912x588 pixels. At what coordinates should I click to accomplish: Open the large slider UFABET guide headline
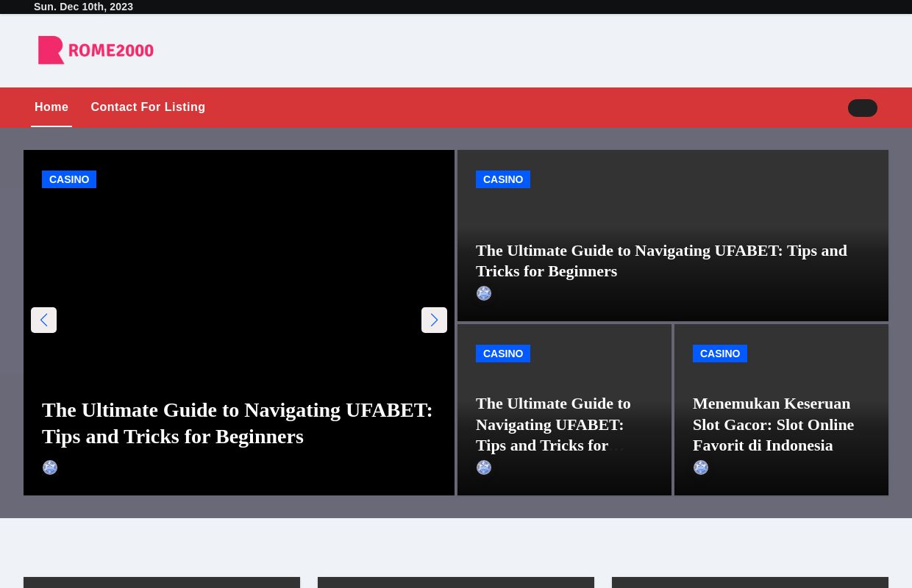pyautogui.click(x=237, y=423)
